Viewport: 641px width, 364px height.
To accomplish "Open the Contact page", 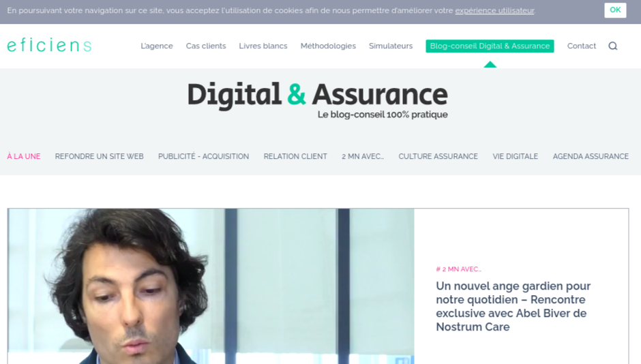I will click(x=581, y=46).
